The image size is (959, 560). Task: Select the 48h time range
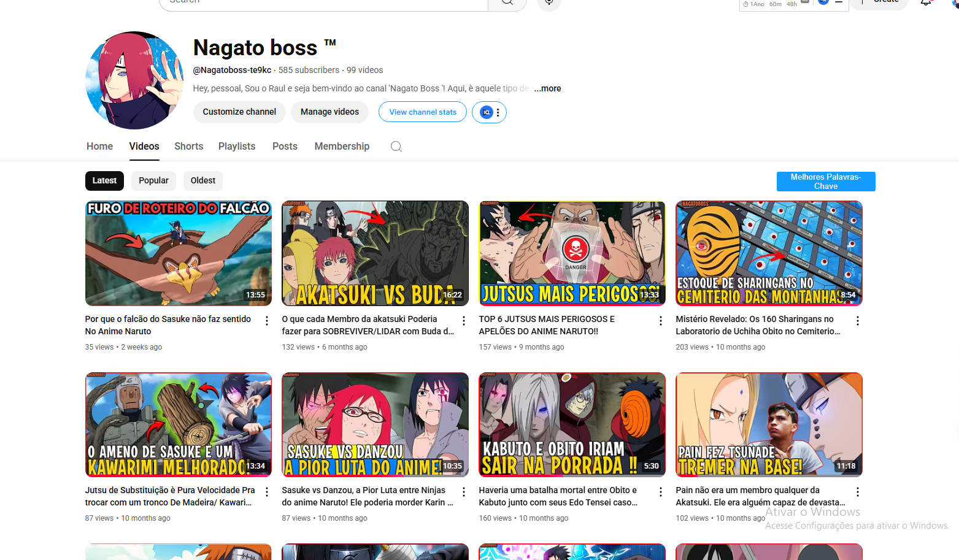[x=792, y=4]
